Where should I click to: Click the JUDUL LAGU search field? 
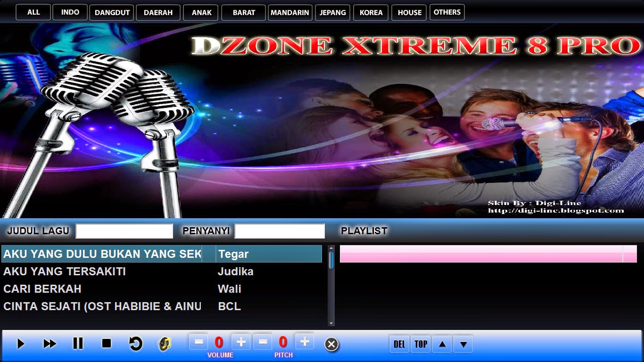pyautogui.click(x=124, y=231)
